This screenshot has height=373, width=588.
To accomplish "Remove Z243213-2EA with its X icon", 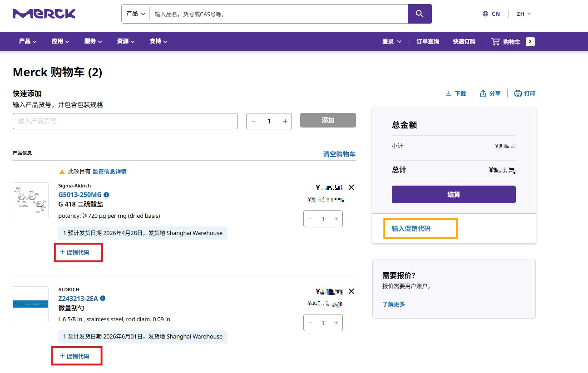I will (x=351, y=291).
